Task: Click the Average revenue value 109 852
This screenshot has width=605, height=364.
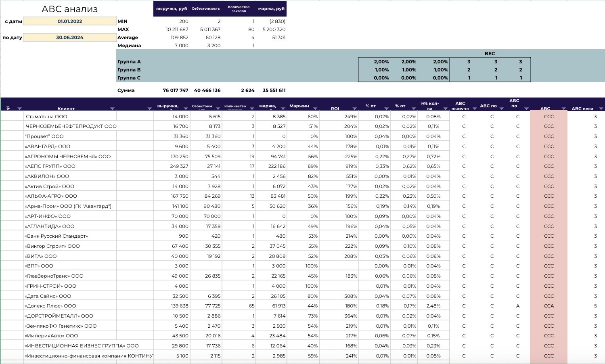Action: coord(179,38)
